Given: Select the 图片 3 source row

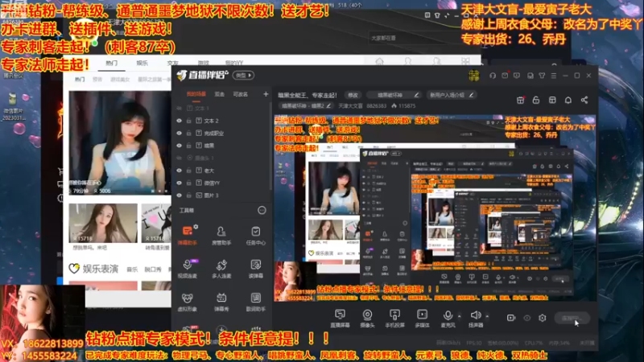Looking at the screenshot, I should (222, 195).
